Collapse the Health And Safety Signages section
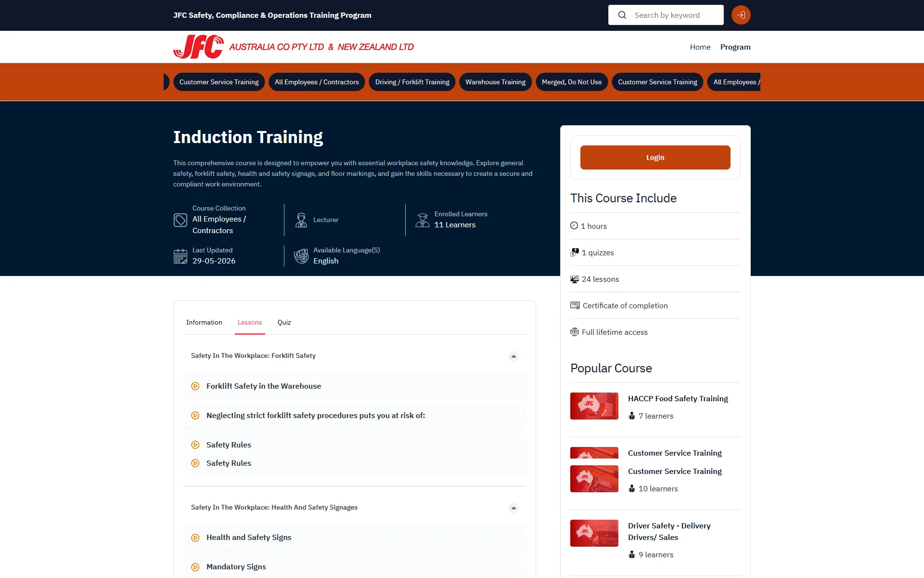Viewport: 924px width, 578px height. [x=513, y=508]
